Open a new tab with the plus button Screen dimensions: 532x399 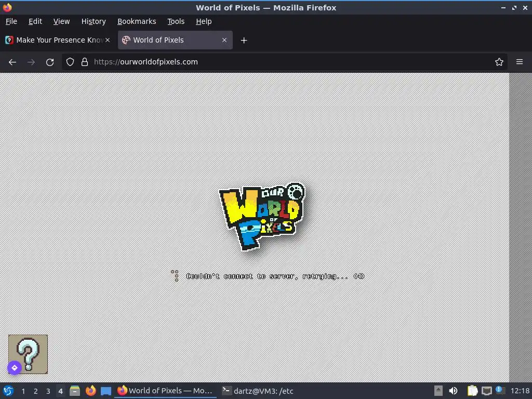click(244, 41)
